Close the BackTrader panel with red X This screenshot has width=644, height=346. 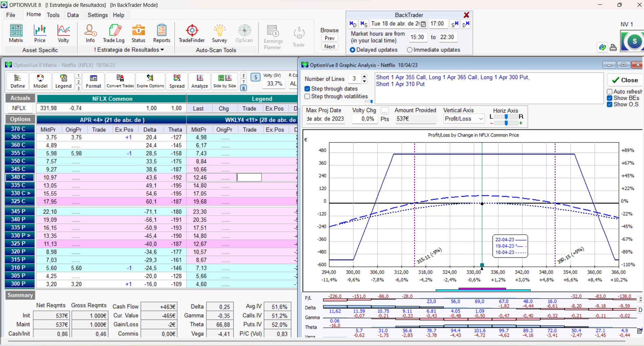pyautogui.click(x=466, y=15)
